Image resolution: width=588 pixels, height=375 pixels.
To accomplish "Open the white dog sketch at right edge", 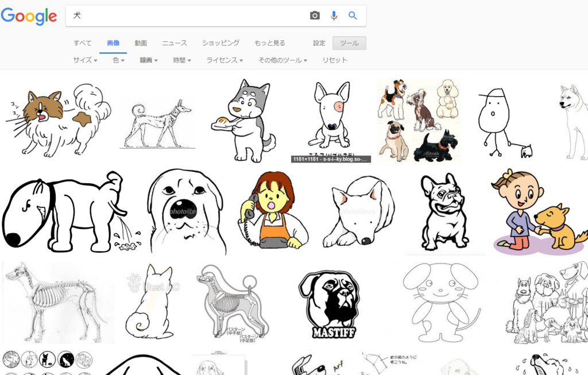I will point(574,122).
